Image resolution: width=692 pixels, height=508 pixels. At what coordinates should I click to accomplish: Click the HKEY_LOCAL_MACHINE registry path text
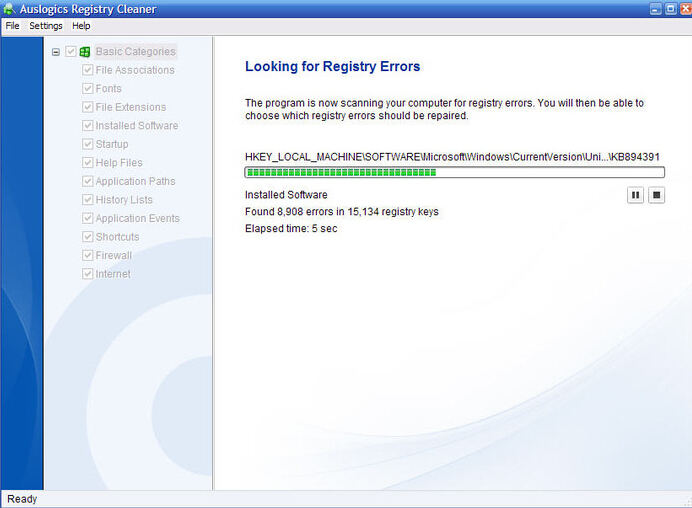coord(452,157)
